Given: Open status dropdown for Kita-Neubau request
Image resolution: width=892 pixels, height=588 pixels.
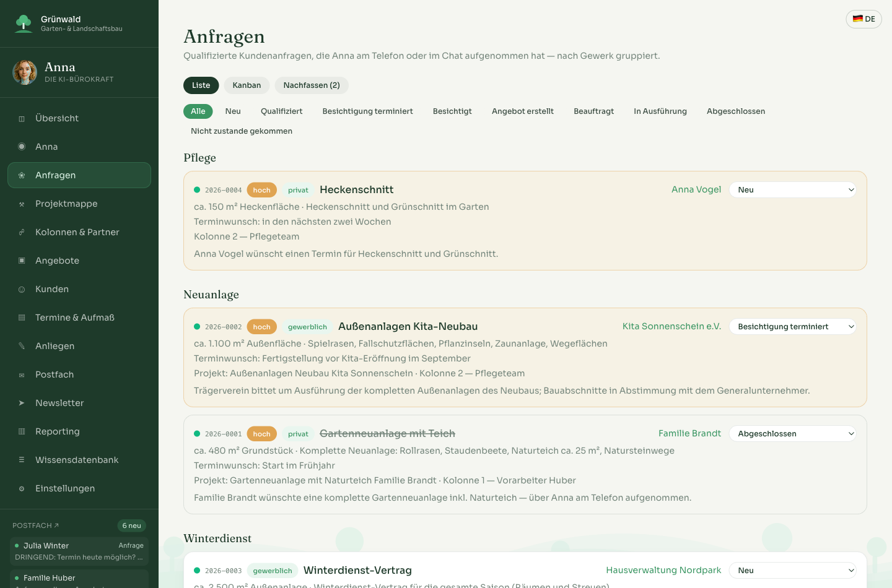Looking at the screenshot, I should [x=793, y=326].
